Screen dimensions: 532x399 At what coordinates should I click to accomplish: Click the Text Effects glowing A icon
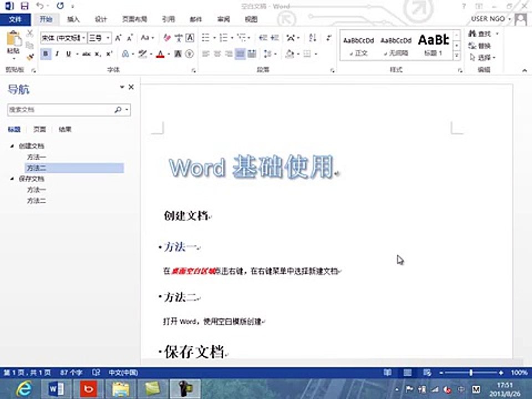[x=125, y=54]
